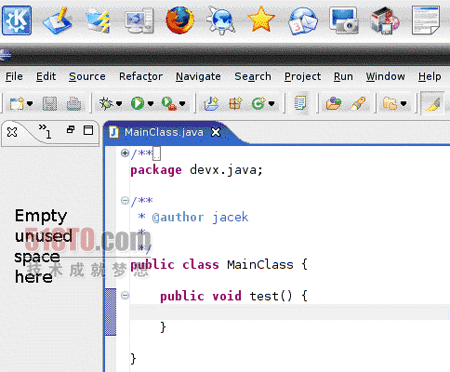Collapse the test() method fold marker
This screenshot has height=372, width=450.
coord(125,295)
